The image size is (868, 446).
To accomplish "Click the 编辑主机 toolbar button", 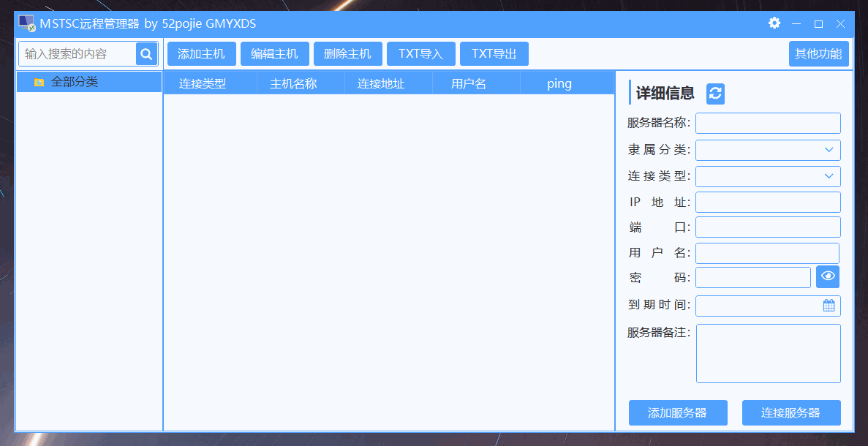I will click(274, 53).
